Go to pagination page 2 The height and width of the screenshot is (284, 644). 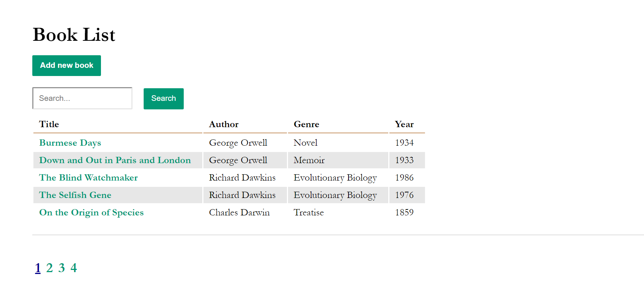pyautogui.click(x=49, y=268)
